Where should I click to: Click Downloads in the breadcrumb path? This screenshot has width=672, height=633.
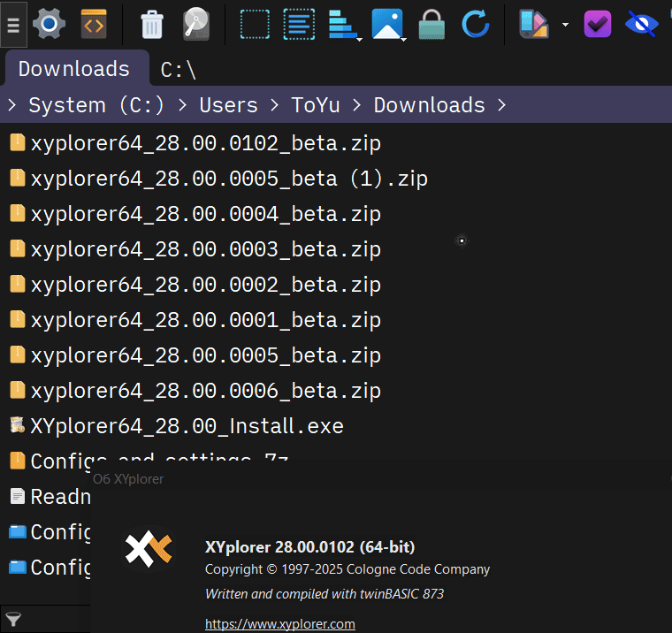430,105
